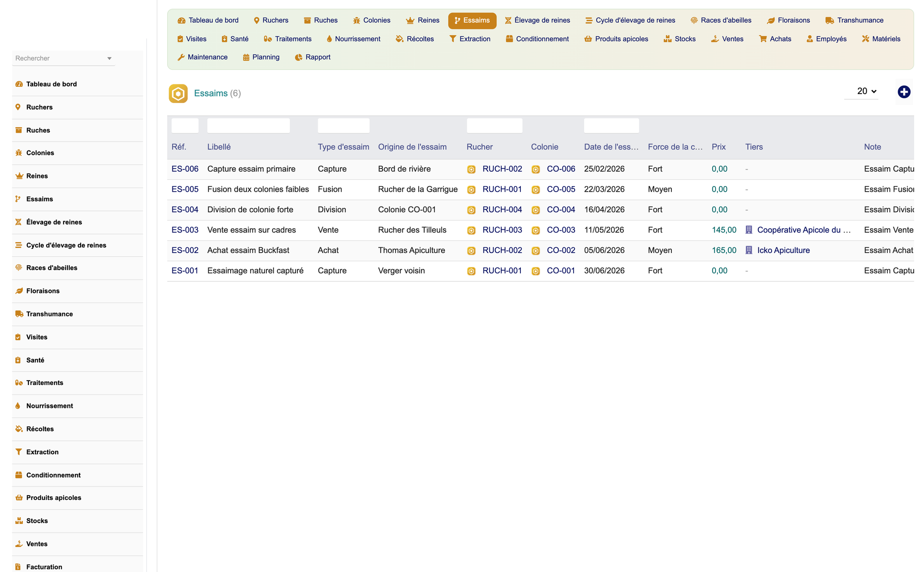The width and height of the screenshot is (924, 572).
Task: Click the Employés person icon in top navigation
Action: pyautogui.click(x=810, y=39)
